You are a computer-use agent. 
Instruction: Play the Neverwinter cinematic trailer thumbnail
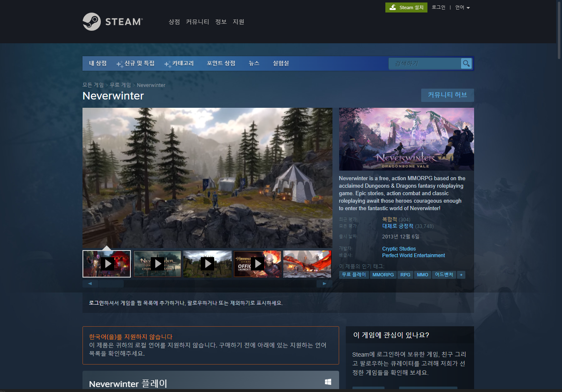157,264
